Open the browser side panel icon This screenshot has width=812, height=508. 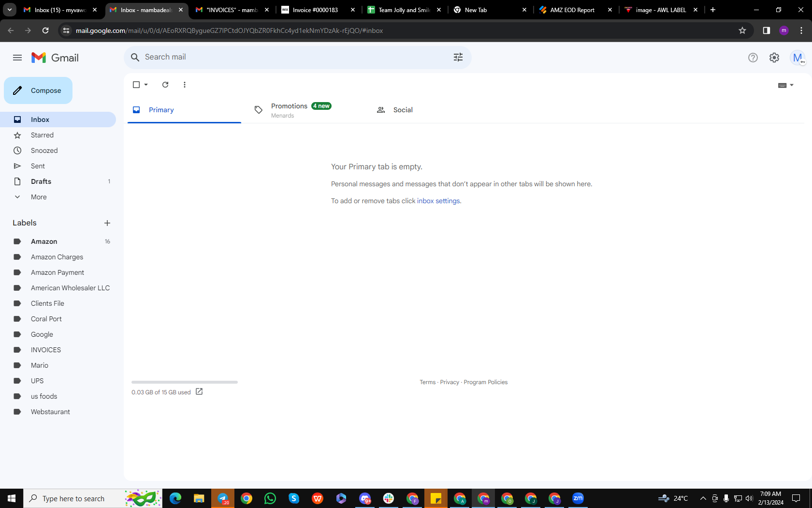tap(766, 30)
